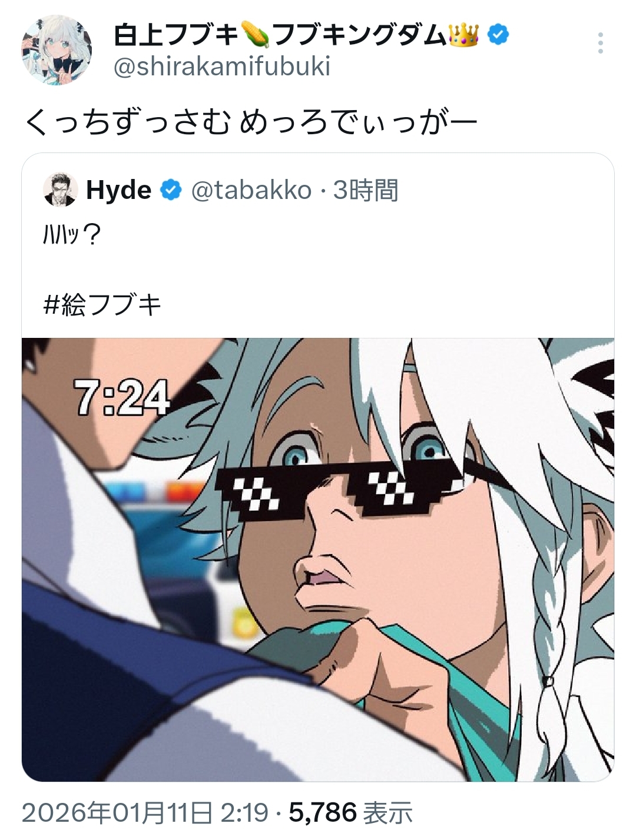The height and width of the screenshot is (840, 636).
Task: Open the quoted anime meme image
Action: tap(318, 560)
